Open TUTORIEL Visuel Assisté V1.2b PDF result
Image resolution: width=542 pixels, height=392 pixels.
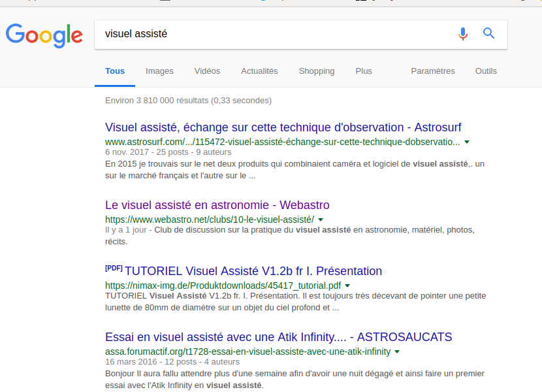tap(253, 271)
